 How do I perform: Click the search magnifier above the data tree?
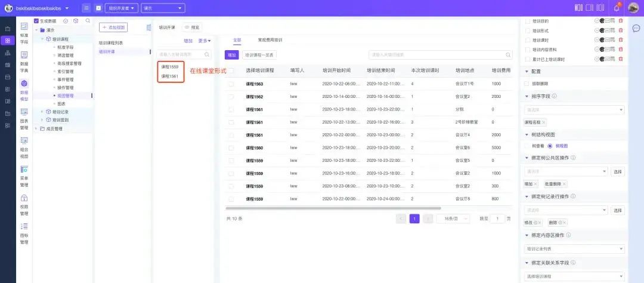[x=88, y=20]
